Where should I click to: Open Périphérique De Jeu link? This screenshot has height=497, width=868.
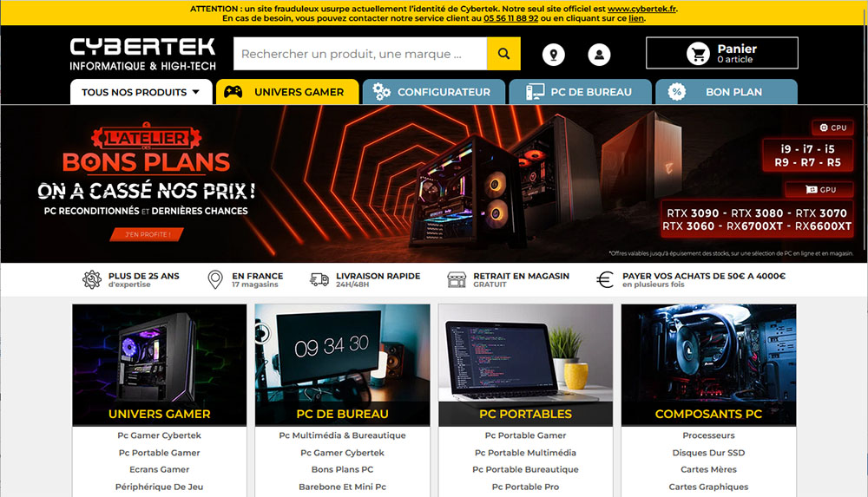tap(160, 487)
